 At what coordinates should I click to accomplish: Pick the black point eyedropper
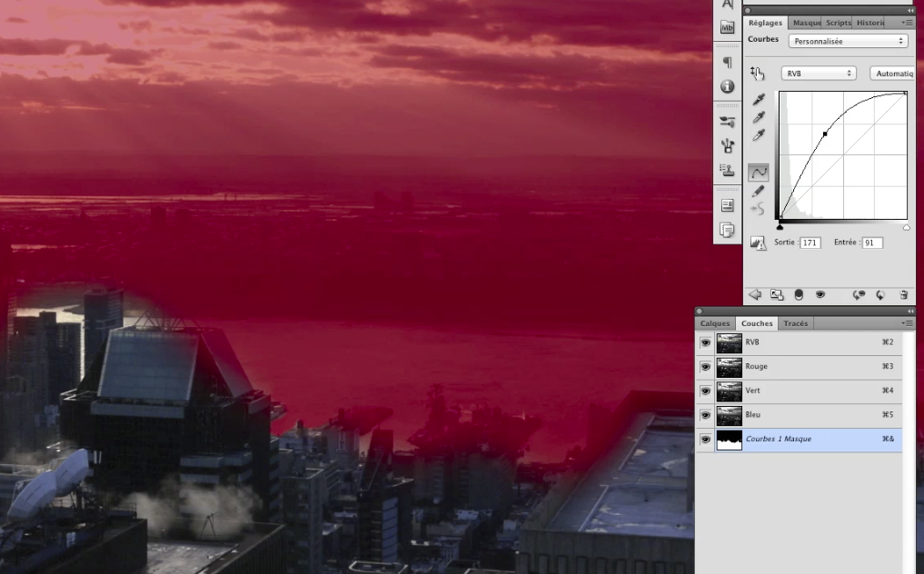(x=759, y=100)
